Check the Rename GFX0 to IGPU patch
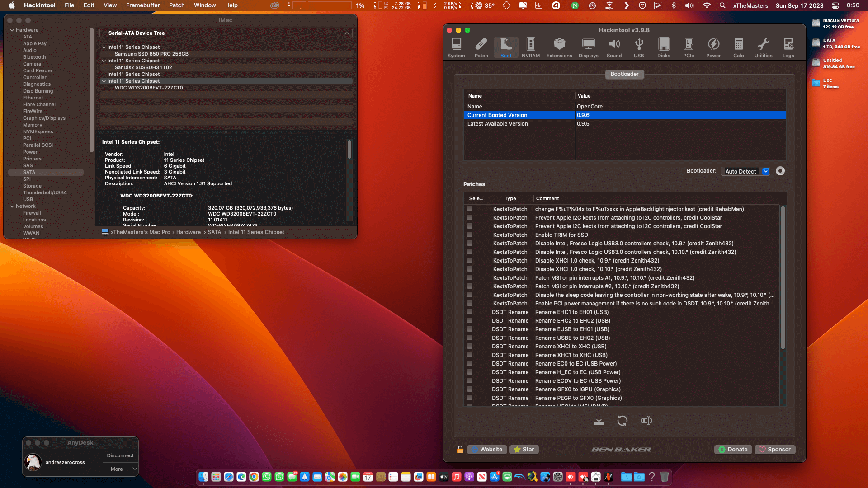The height and width of the screenshot is (488, 868). (470, 389)
